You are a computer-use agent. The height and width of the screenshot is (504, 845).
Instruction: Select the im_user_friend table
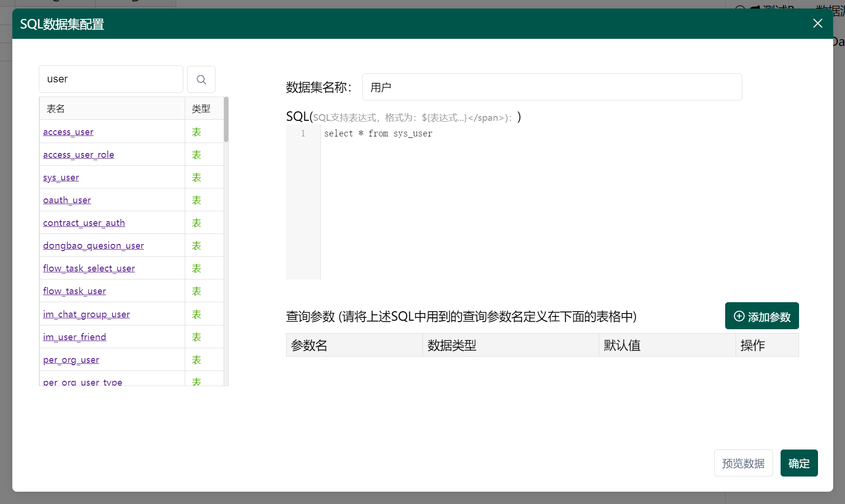click(74, 336)
